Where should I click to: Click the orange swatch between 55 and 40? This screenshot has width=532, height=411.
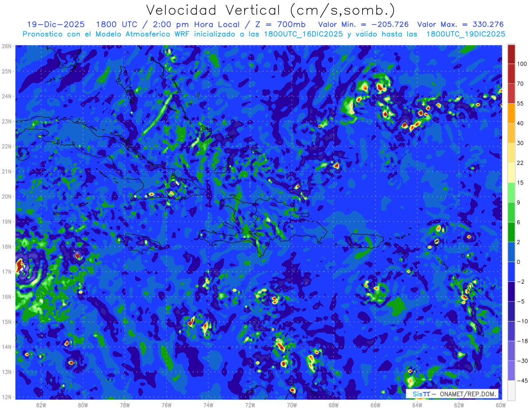[x=511, y=113]
